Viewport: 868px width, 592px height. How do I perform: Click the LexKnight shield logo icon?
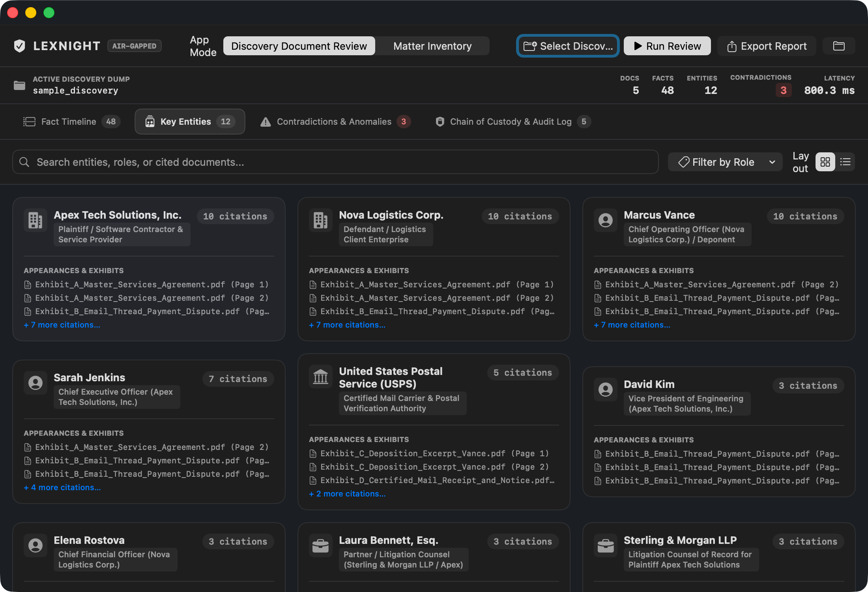coord(19,46)
